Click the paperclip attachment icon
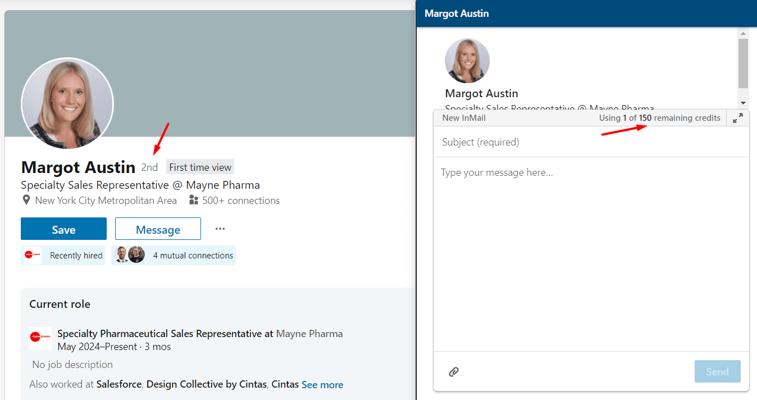Viewport: 757px width, 400px height. point(453,372)
